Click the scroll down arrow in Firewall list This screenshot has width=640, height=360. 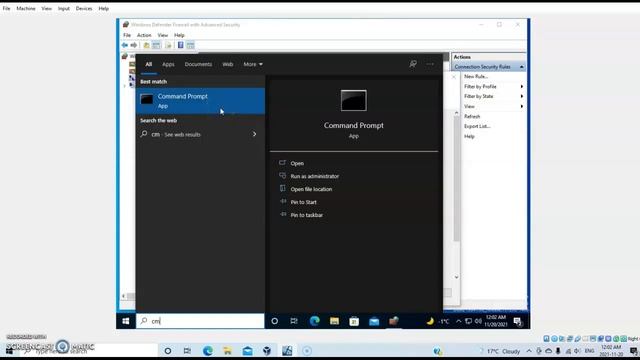(x=456, y=277)
